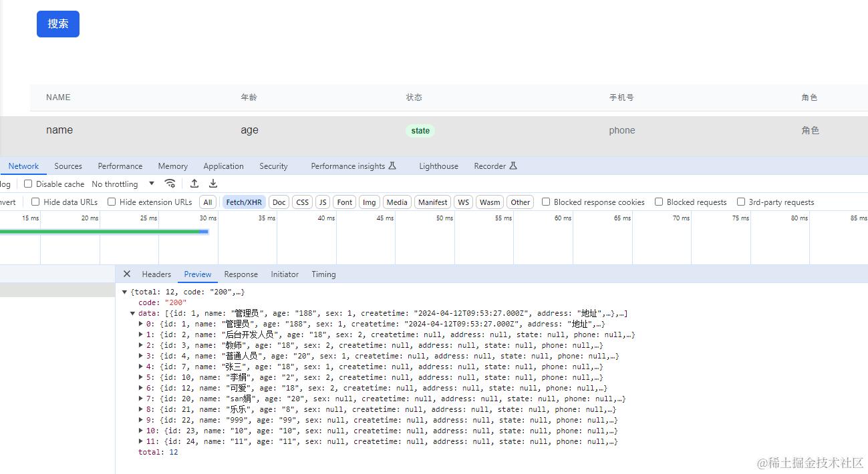Expand data item 11 with id 24
The width and height of the screenshot is (868, 474).
[x=141, y=442]
